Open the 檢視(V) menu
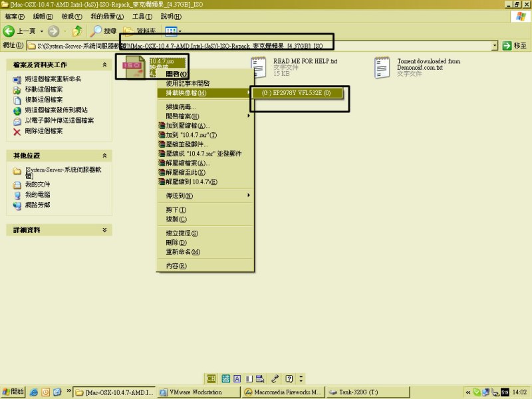This screenshot has height=399, width=532. click(x=72, y=16)
